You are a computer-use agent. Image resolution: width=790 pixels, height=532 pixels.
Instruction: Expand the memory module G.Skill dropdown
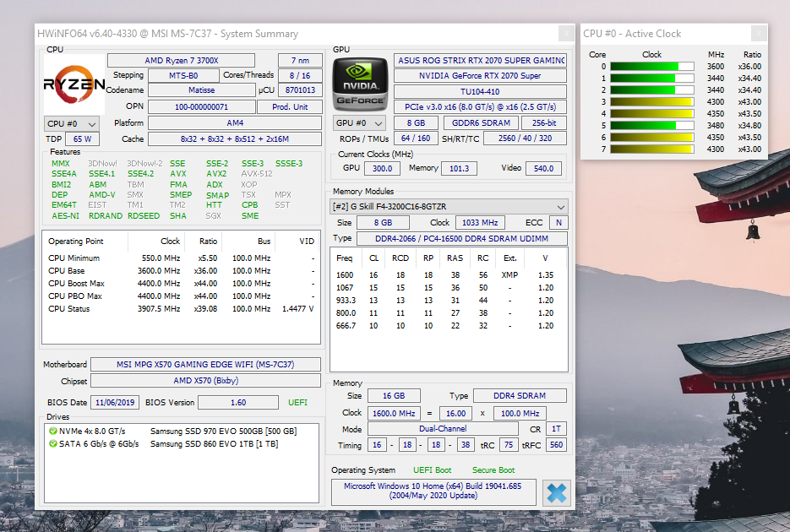pyautogui.click(x=449, y=206)
